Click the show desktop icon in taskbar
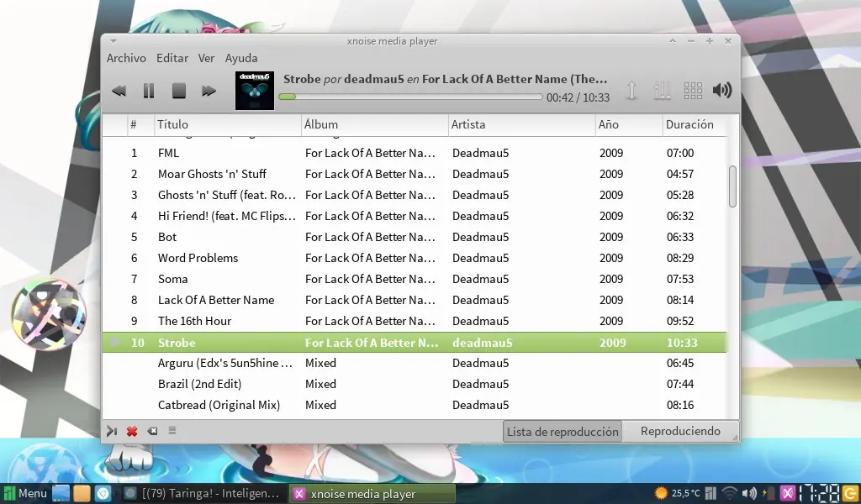 click(61, 494)
